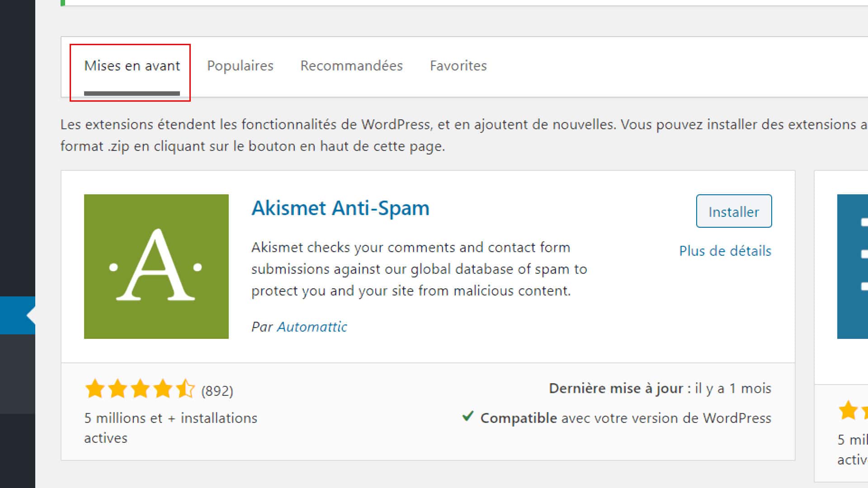
Task: Click the Akismet star rating
Action: [x=140, y=389]
